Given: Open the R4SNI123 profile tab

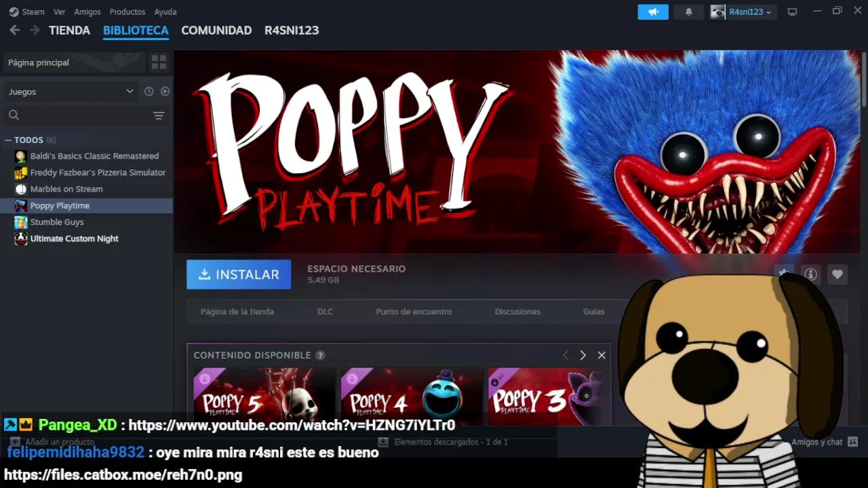Looking at the screenshot, I should 292,30.
